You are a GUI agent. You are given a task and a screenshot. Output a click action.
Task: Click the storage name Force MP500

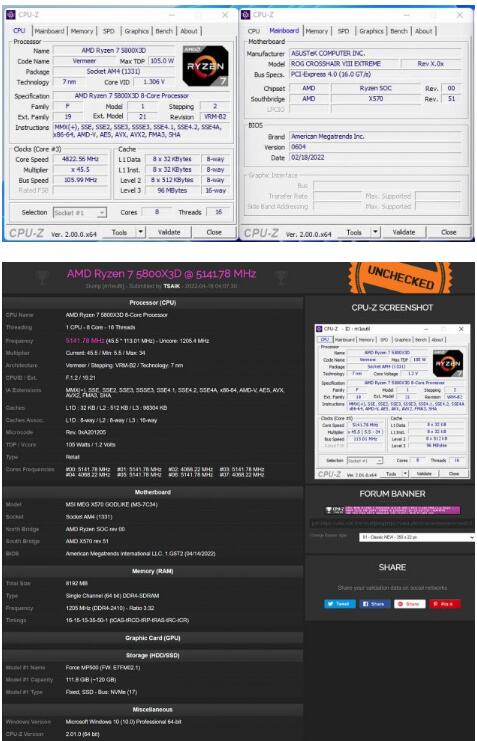coord(103,668)
